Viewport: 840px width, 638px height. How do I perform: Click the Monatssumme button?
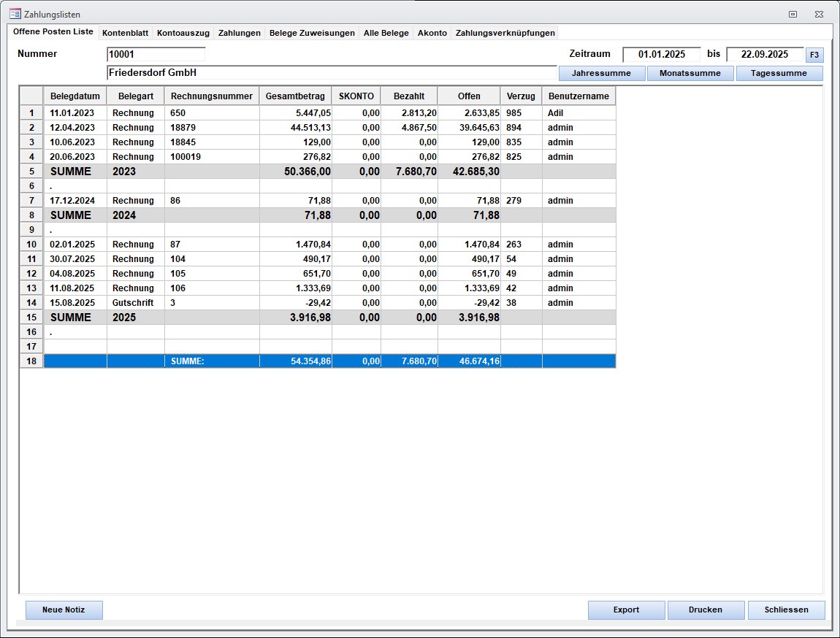coord(690,73)
